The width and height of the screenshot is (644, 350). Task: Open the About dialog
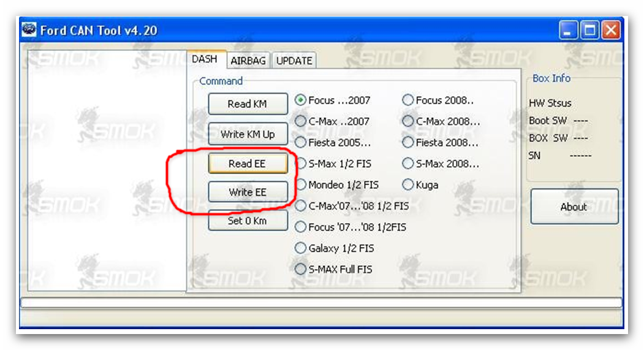coord(574,207)
